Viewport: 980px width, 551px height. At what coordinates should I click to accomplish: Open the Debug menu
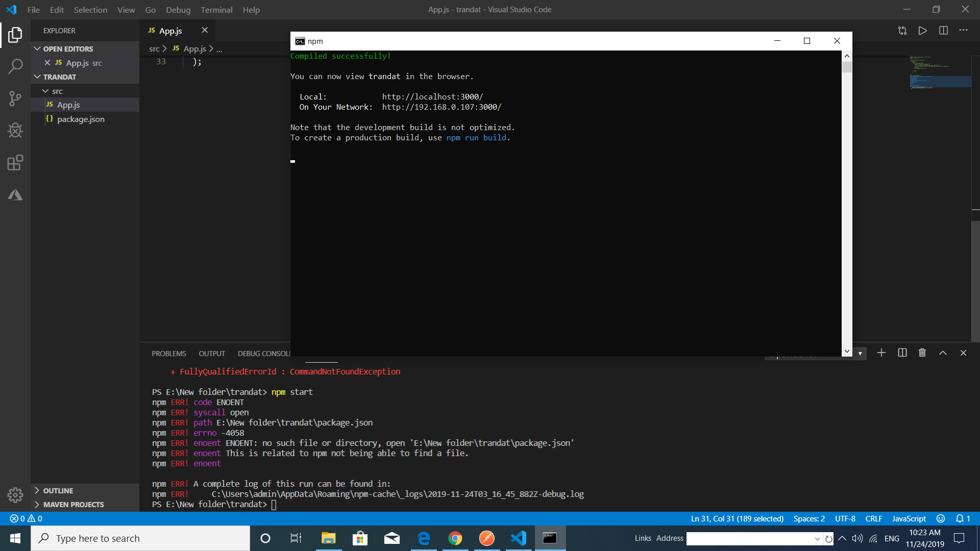178,10
